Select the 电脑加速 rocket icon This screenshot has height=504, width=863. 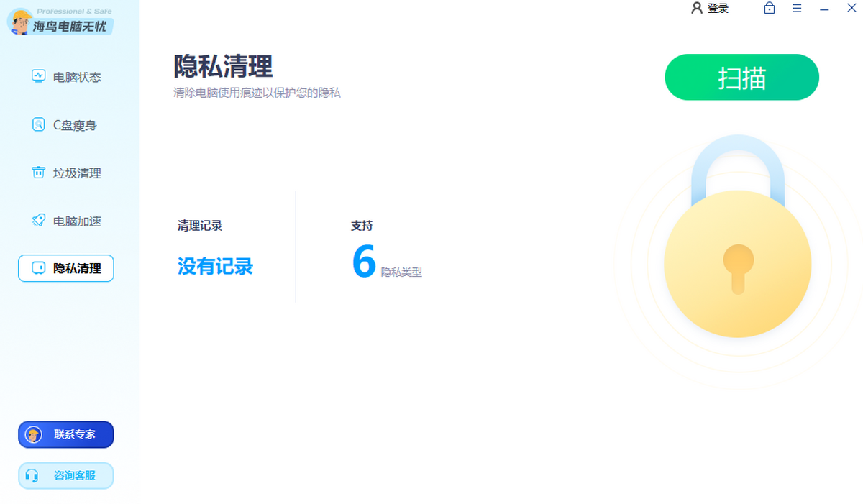tap(39, 221)
